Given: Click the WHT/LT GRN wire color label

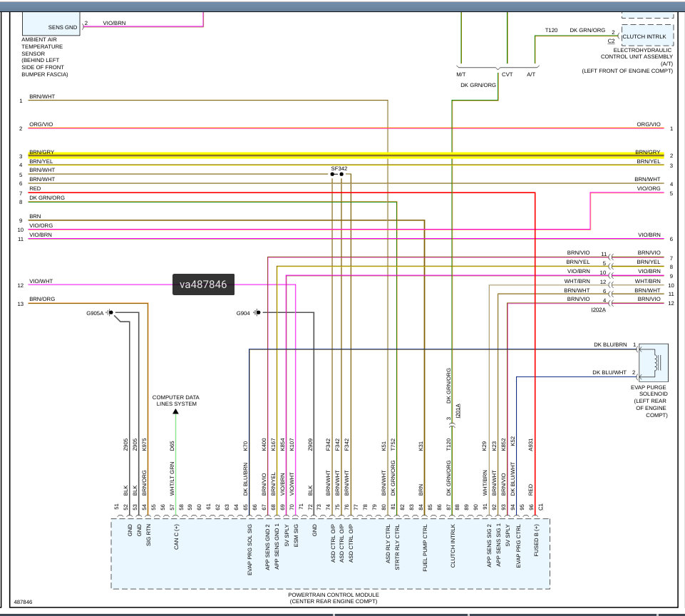Looking at the screenshot, I should 172,478.
